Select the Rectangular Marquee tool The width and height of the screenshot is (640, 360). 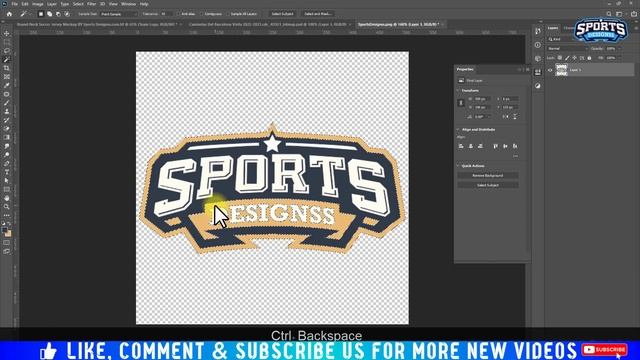(7, 42)
